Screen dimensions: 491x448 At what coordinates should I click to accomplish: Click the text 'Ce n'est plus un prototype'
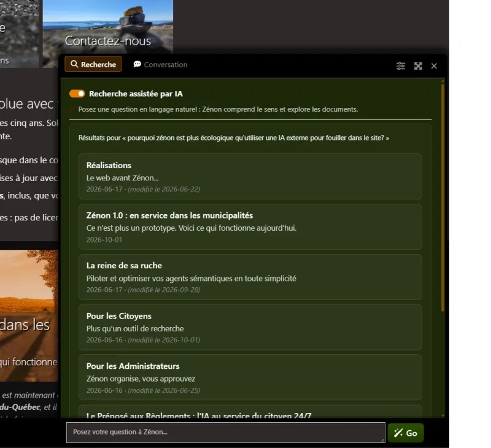click(131, 228)
